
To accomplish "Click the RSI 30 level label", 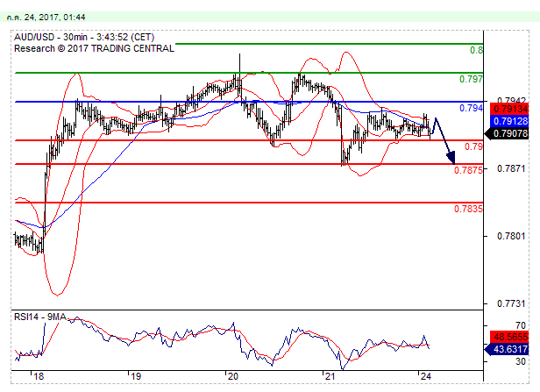I will click(x=521, y=361).
